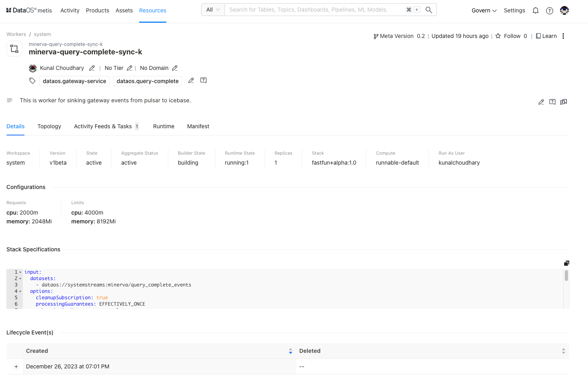Copy stack specifications to clipboard
Screen dimensions: 588x378
tap(566, 263)
